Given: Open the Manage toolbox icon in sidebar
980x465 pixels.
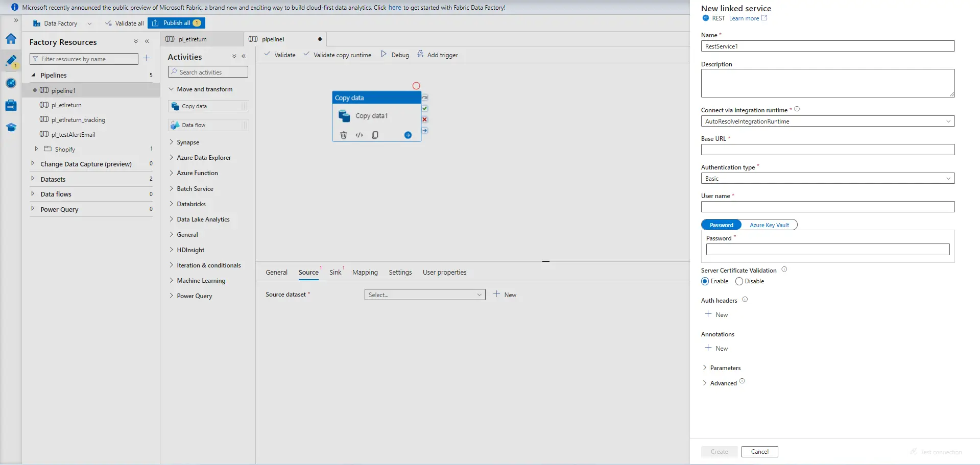Looking at the screenshot, I should click(x=11, y=105).
